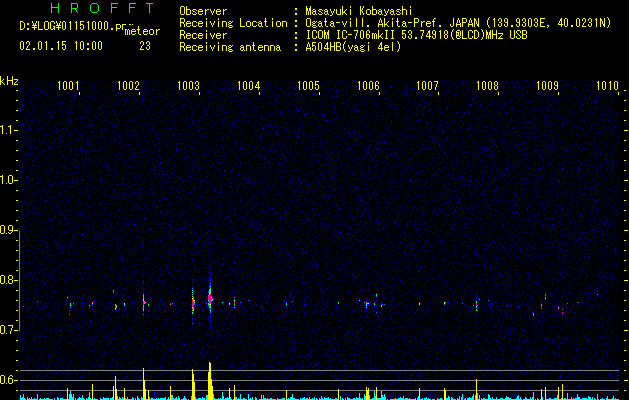Click the Receiving Location label
Image resolution: width=629 pixels, height=400 pixels.
[x=233, y=23]
